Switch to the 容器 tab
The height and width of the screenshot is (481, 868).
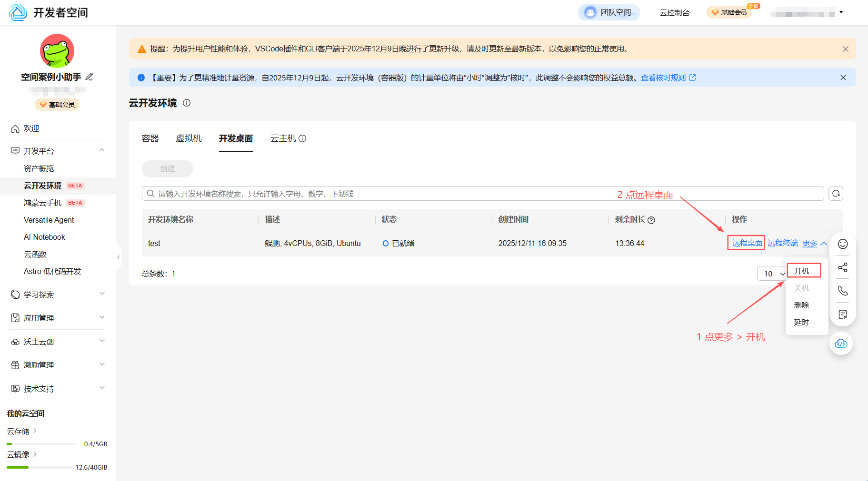click(150, 138)
